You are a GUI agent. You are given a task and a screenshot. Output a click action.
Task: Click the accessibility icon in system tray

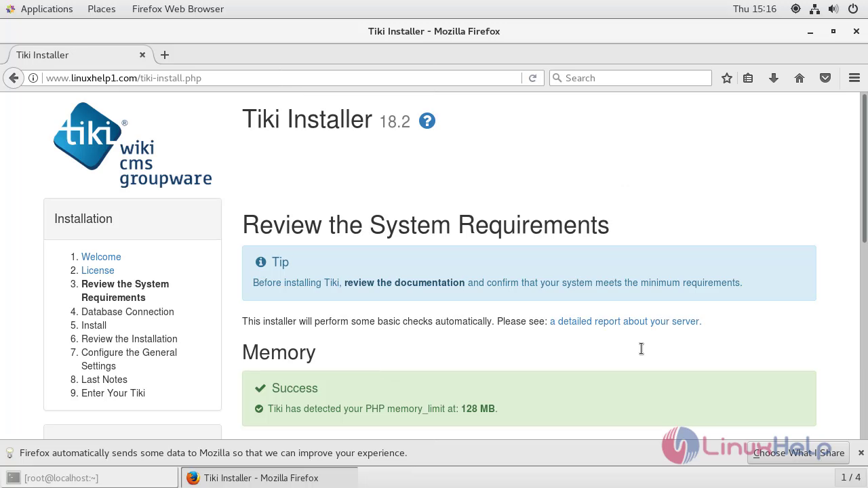tap(795, 9)
